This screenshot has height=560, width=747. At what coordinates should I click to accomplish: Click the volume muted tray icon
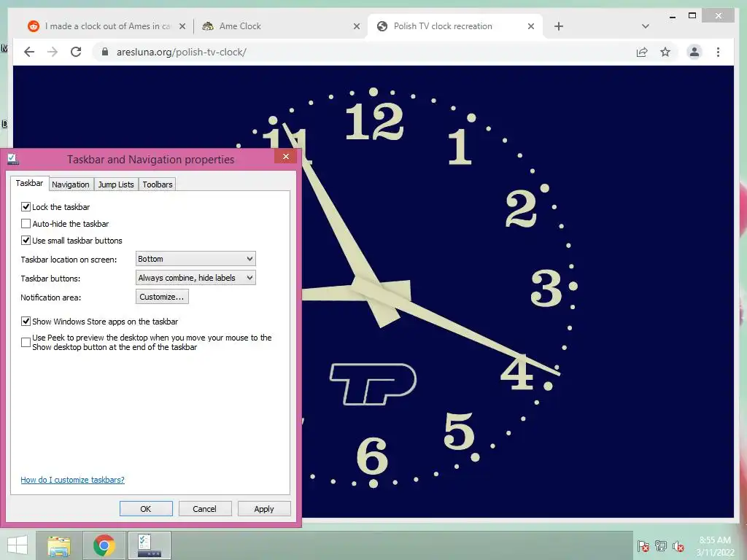[x=678, y=547]
